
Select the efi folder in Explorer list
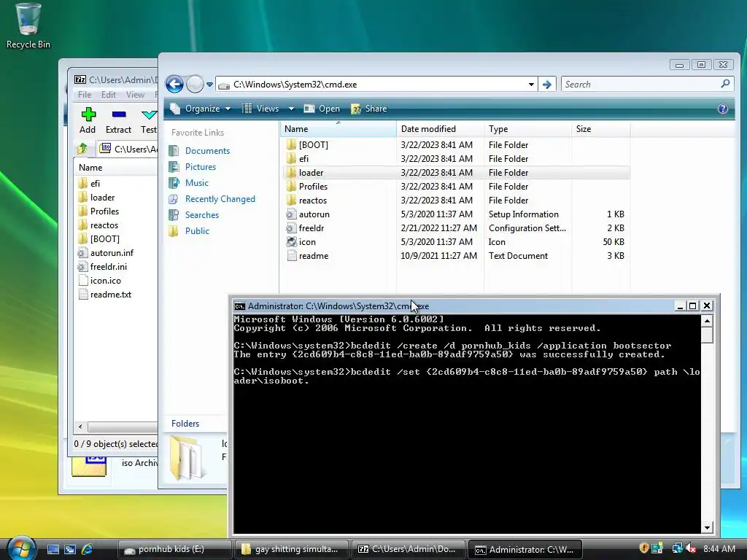[457, 158]
